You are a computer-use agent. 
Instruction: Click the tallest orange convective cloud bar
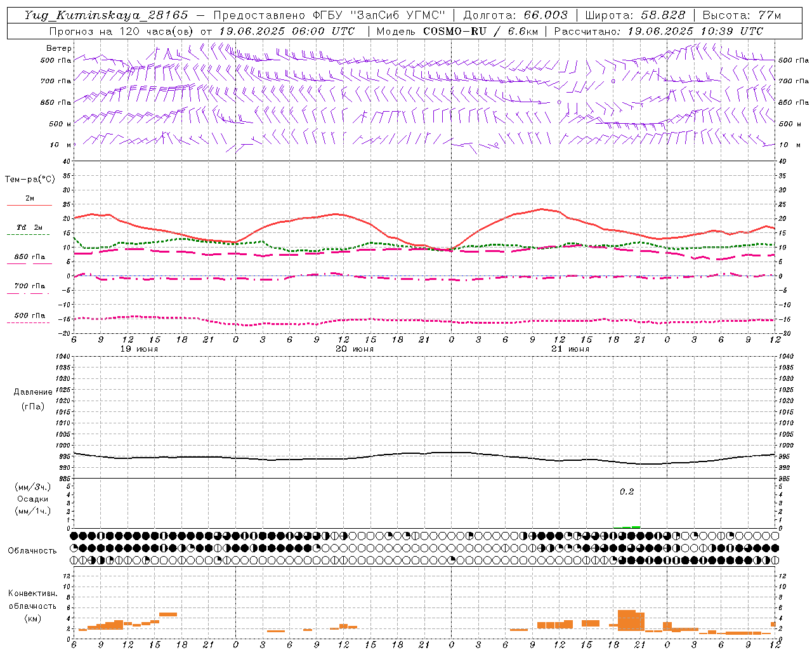626,620
